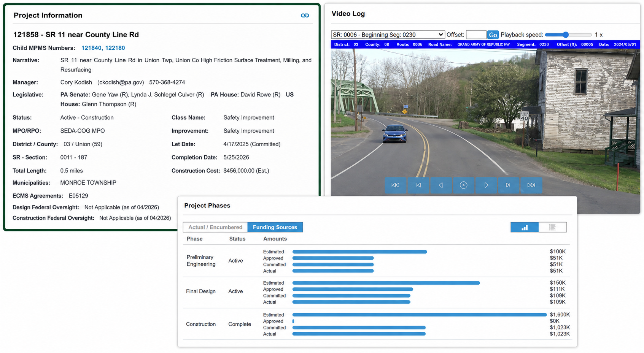The width and height of the screenshot is (644, 353).
Task: Click the Construction Estimated funding bar
Action: 420,315
